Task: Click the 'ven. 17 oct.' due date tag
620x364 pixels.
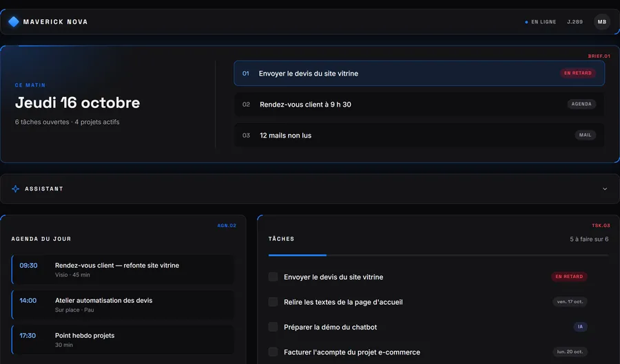Action: [570, 301]
